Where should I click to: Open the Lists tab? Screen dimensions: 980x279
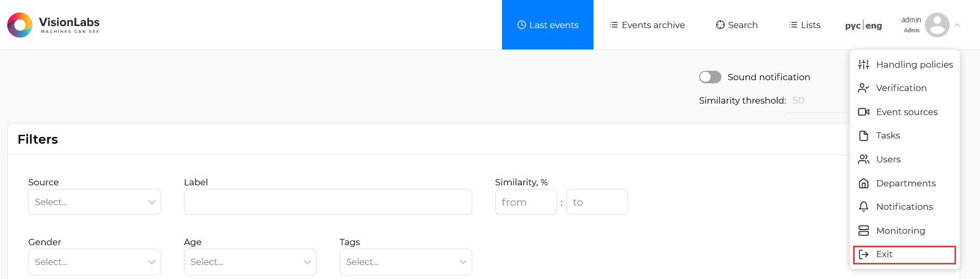pos(805,25)
